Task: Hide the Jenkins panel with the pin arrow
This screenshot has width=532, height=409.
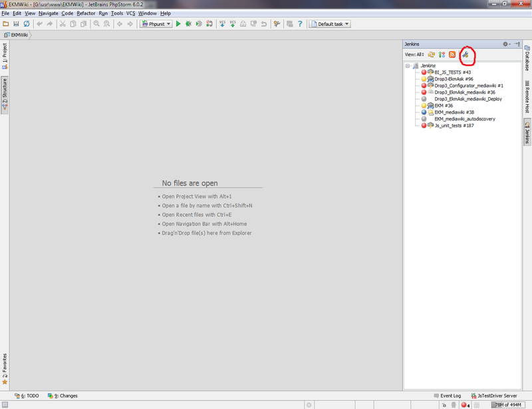Action: click(x=517, y=44)
